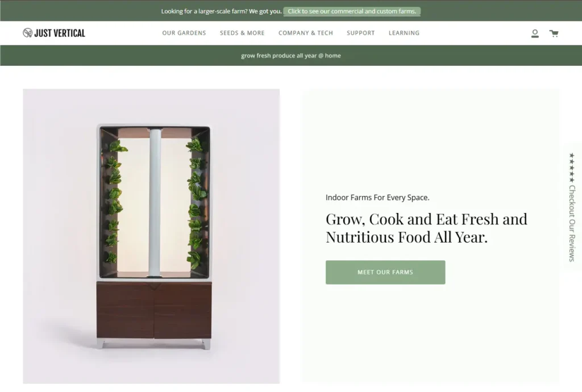
Task: Click the vertical garden's central light tube
Action: click(155, 202)
